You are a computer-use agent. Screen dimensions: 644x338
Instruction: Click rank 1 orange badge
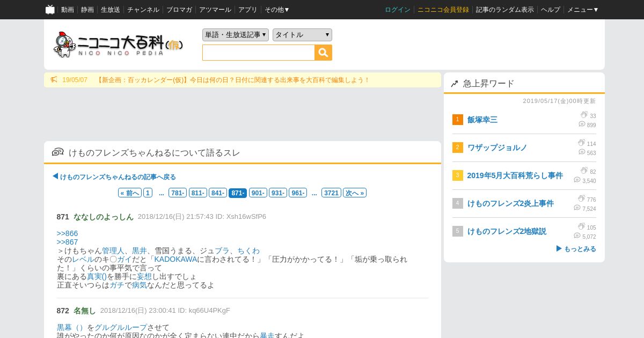coord(457,120)
